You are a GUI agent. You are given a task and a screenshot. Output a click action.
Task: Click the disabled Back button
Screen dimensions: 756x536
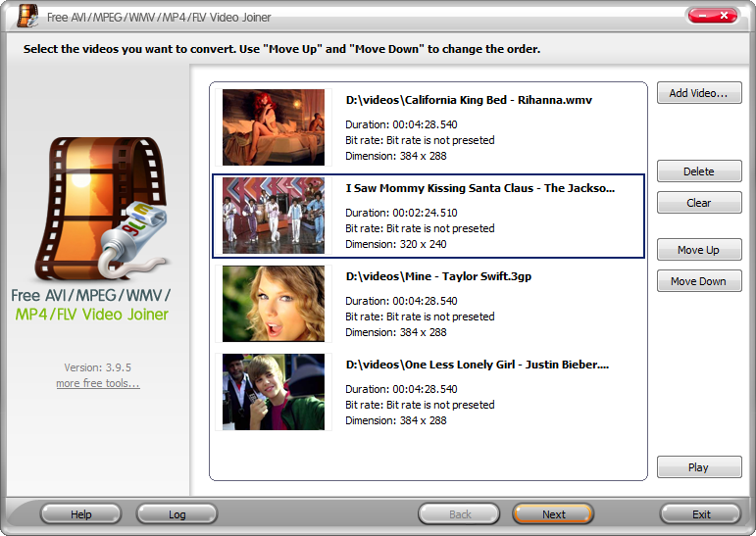coord(460,514)
